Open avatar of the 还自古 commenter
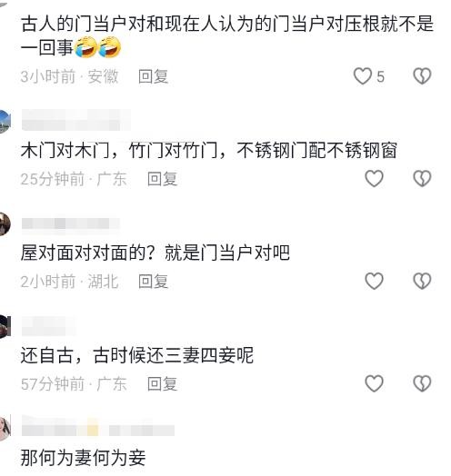This screenshot has width=451, height=476. pyautogui.click(x=5, y=326)
